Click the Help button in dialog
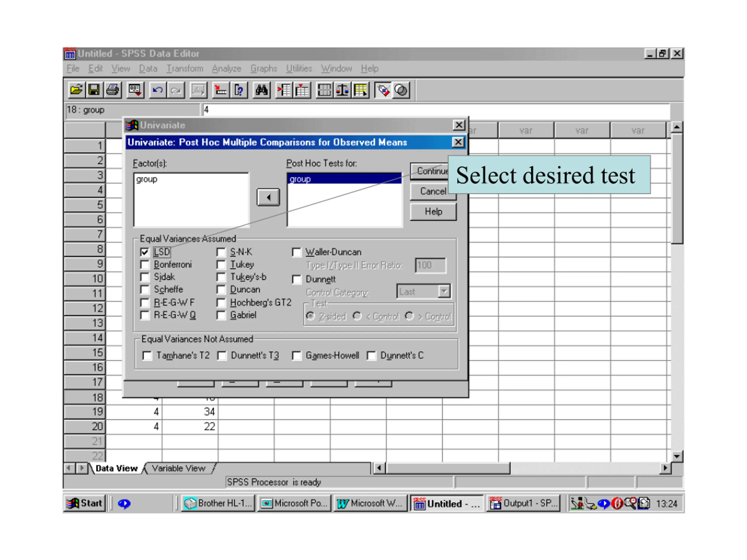The image size is (747, 560). [x=433, y=212]
